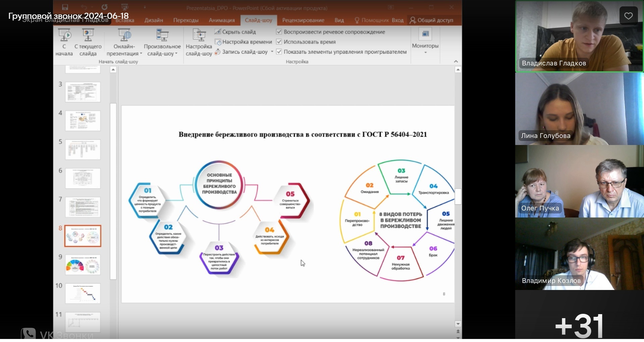Open the Дизайн tab
Screen dimensions: 644x342
pyautogui.click(x=154, y=20)
